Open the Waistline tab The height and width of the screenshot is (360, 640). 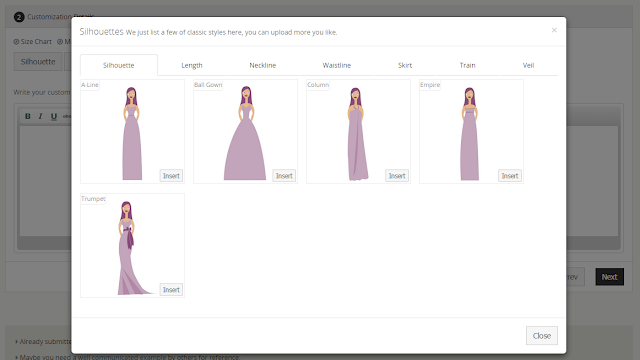pyautogui.click(x=337, y=65)
